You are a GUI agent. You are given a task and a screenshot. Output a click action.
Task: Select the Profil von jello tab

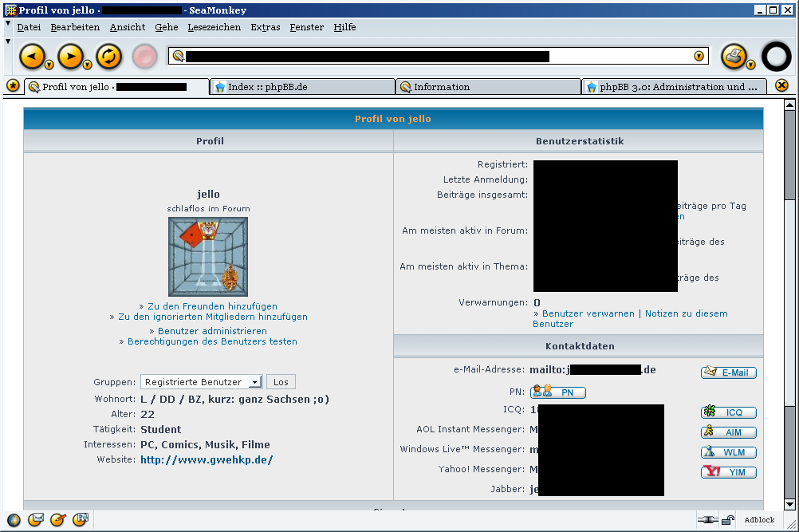click(x=117, y=87)
